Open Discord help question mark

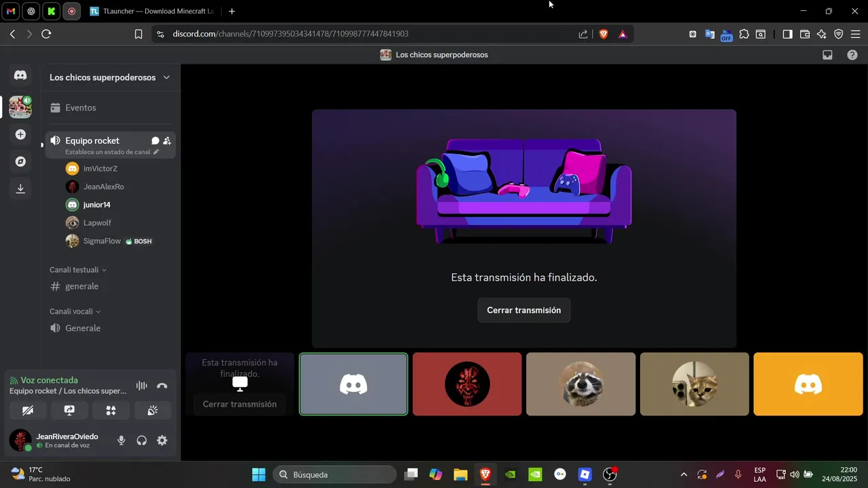pyautogui.click(x=852, y=55)
